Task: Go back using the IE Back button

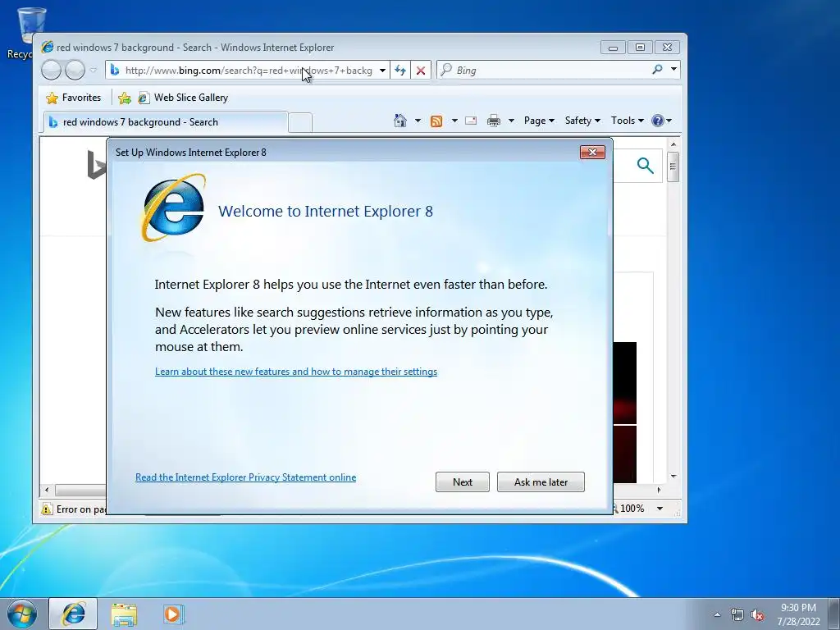Action: [52, 71]
